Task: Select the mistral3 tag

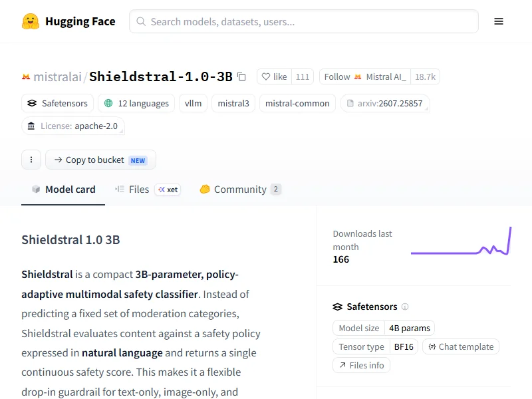Action: pos(233,103)
